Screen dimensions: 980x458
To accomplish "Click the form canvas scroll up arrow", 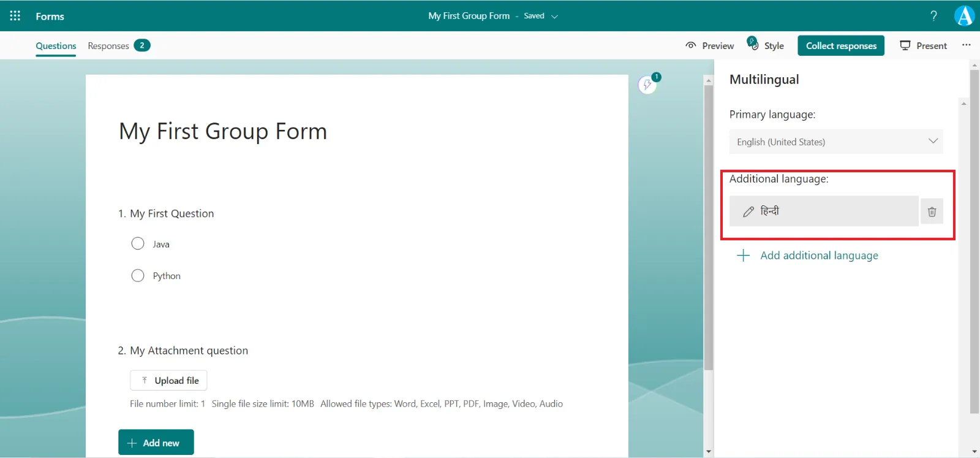I will tap(709, 80).
